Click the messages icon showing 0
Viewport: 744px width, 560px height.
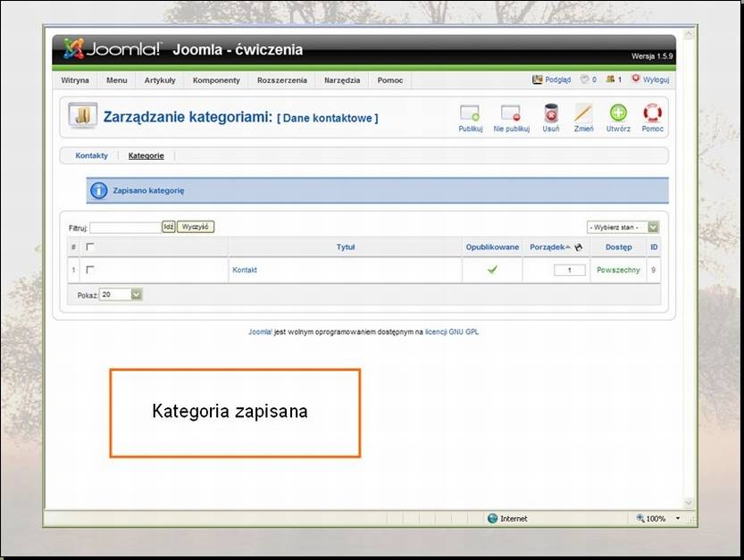pos(584,79)
